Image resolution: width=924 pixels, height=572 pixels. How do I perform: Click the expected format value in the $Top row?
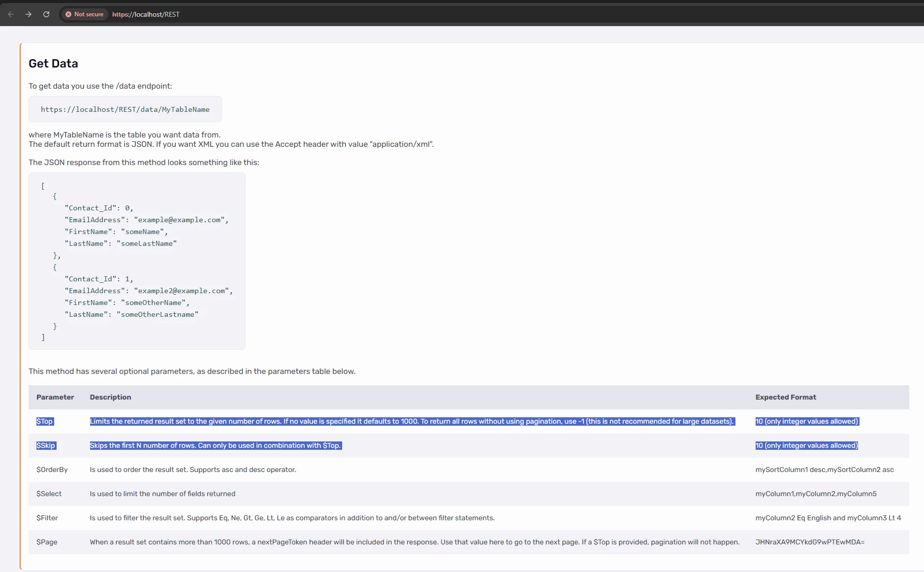coord(807,421)
